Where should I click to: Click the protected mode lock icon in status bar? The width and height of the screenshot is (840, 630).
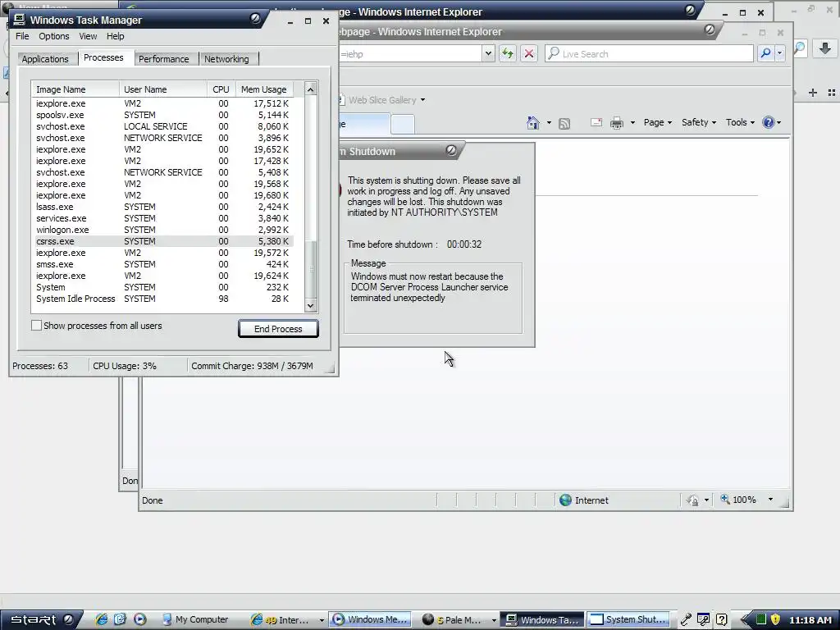[x=692, y=500]
